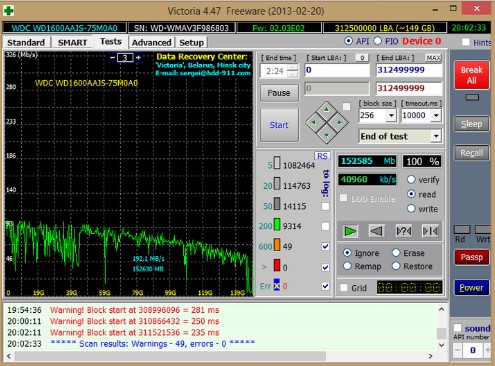Open the Advanced tab
Image resolution: width=495 pixels, height=366 pixels.
pyautogui.click(x=151, y=43)
